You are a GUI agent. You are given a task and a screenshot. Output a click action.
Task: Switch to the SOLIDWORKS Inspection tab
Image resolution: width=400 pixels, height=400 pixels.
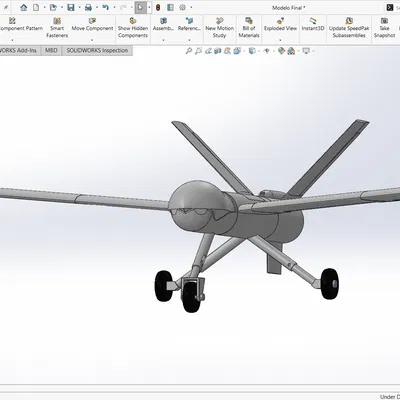point(97,50)
